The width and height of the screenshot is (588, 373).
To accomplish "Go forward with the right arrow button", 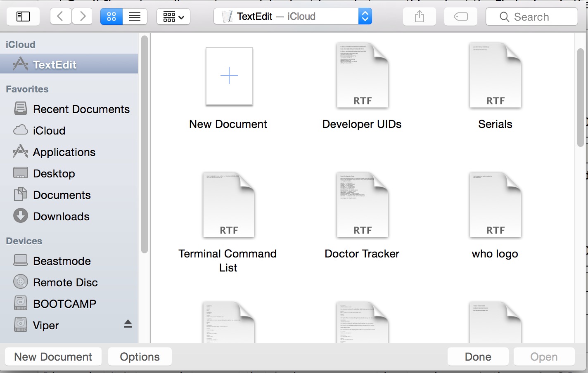I will tap(82, 17).
